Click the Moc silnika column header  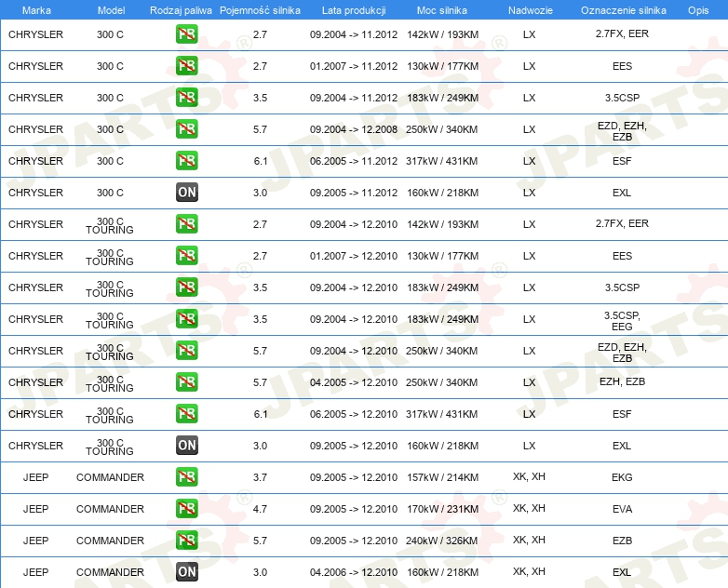click(442, 10)
